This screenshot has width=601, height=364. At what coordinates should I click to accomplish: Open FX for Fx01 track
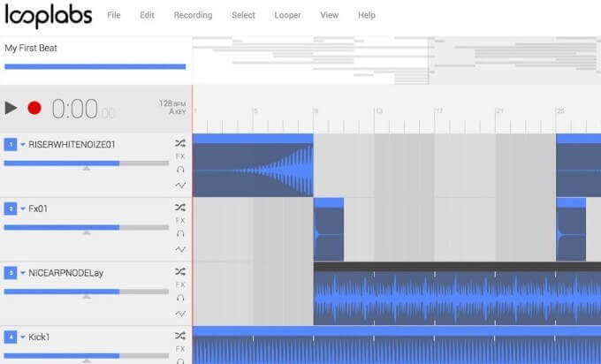tap(180, 221)
